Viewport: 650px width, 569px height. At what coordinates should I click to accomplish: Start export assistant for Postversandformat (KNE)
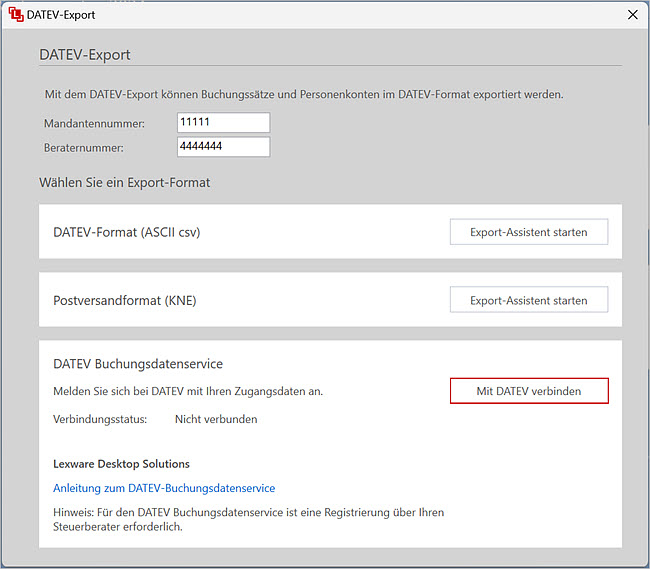[529, 300]
